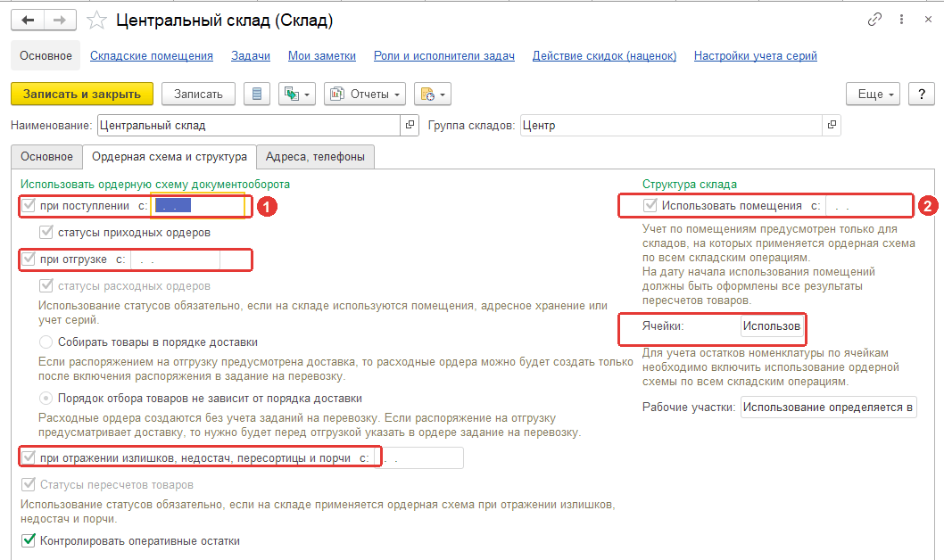
Task: Open the Ячейки selection field
Action: point(772,326)
